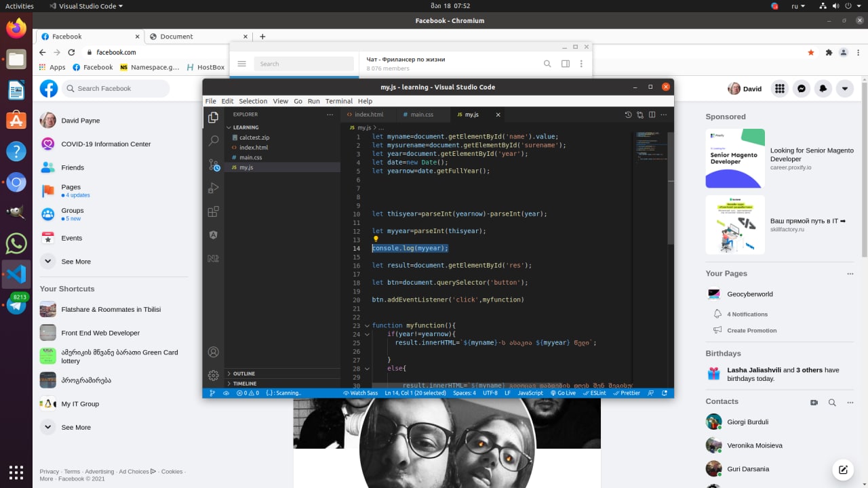The width and height of the screenshot is (868, 488).
Task: Open the Terminal menu in VS Code
Action: 338,101
